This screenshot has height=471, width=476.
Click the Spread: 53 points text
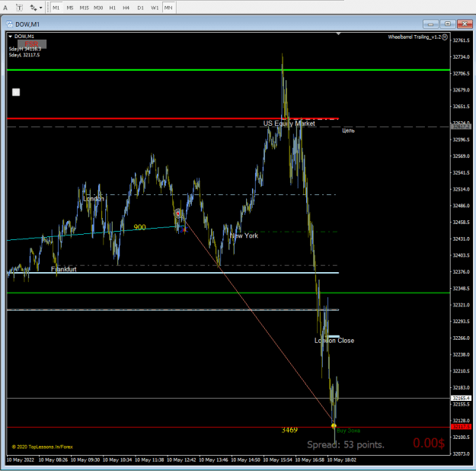coord(346,445)
